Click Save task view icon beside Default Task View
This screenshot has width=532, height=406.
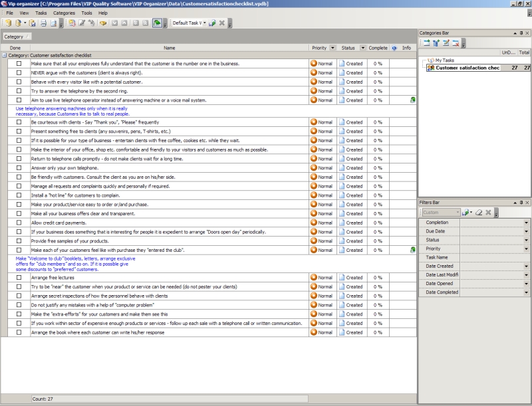click(x=212, y=23)
